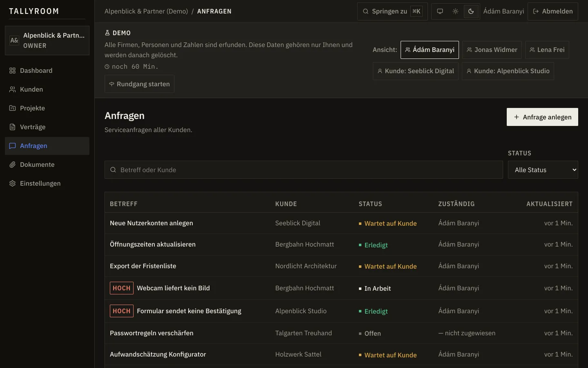Screen dimensions: 588x368
Task: Open request Passwortregeln verschärfen
Action: pyautogui.click(x=151, y=333)
